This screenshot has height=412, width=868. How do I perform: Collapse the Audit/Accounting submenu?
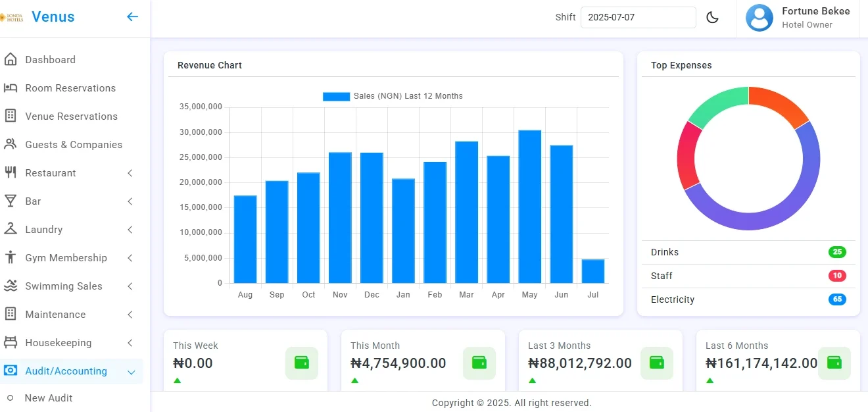130,371
